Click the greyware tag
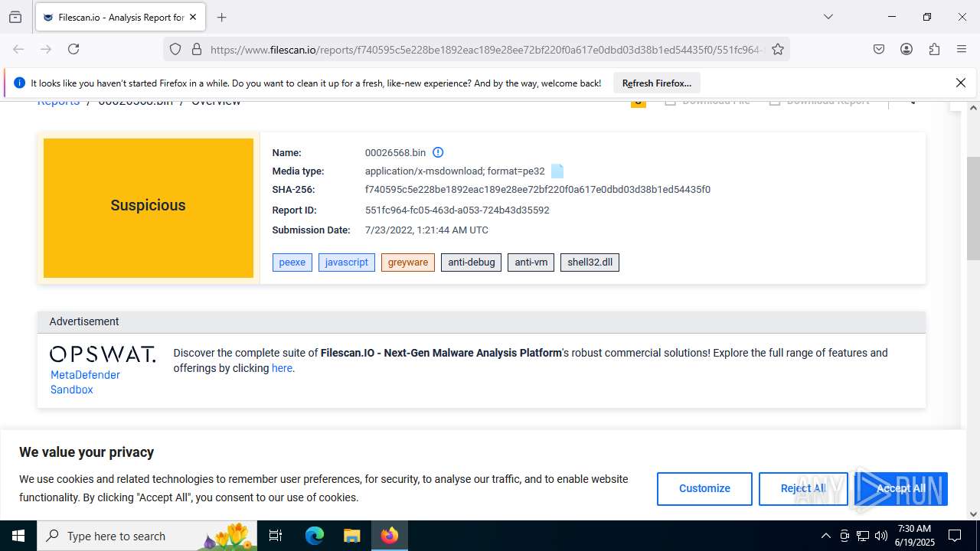 pyautogui.click(x=408, y=262)
